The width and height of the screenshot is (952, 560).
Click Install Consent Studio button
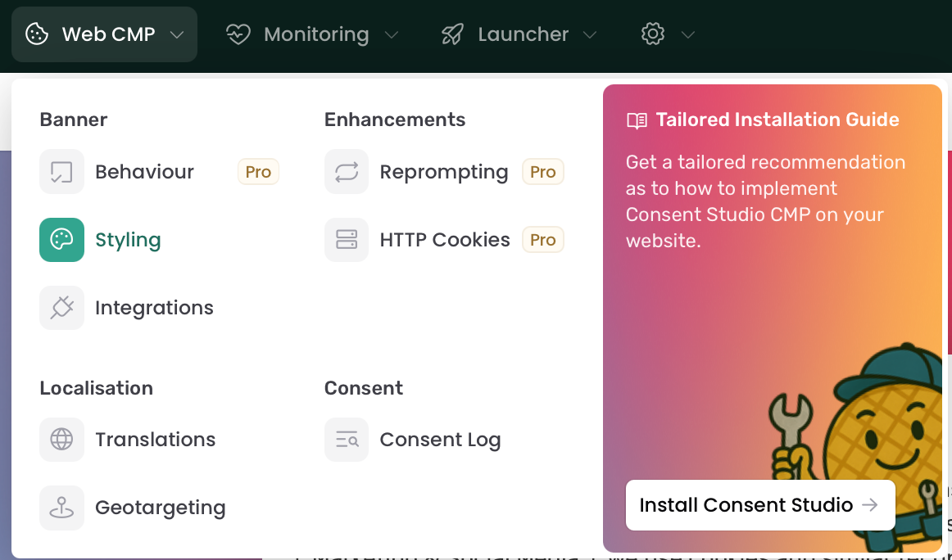click(760, 505)
